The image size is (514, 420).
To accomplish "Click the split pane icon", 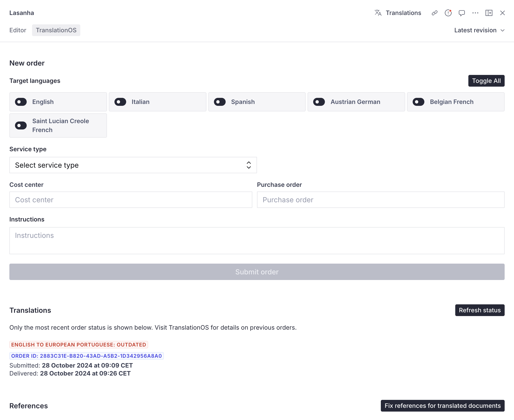I will 489,13.
